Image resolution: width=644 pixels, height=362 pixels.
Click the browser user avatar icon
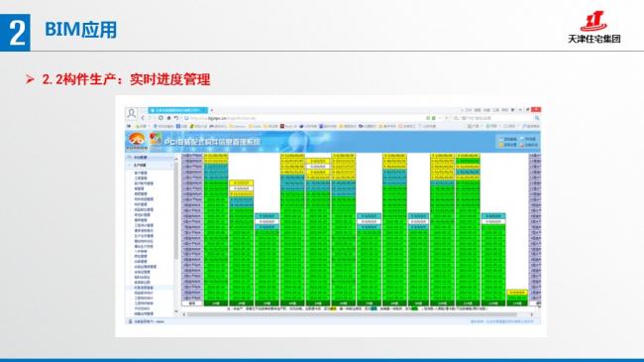pos(132,113)
